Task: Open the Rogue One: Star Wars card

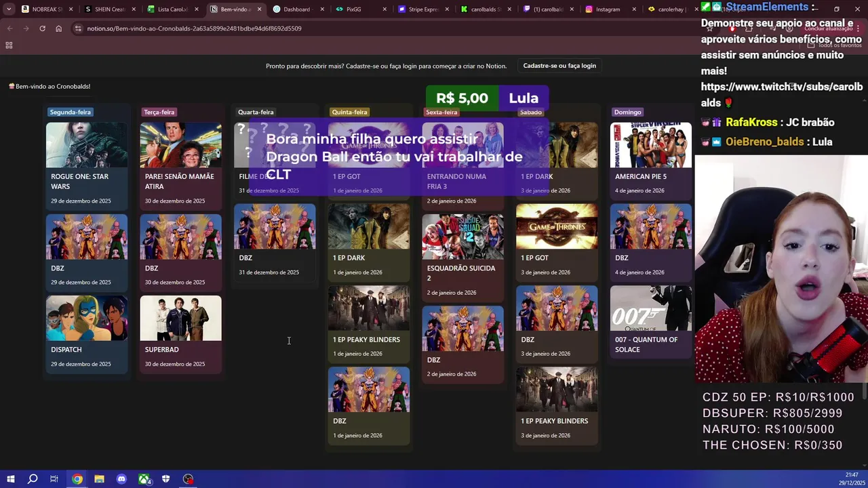Action: [87, 165]
